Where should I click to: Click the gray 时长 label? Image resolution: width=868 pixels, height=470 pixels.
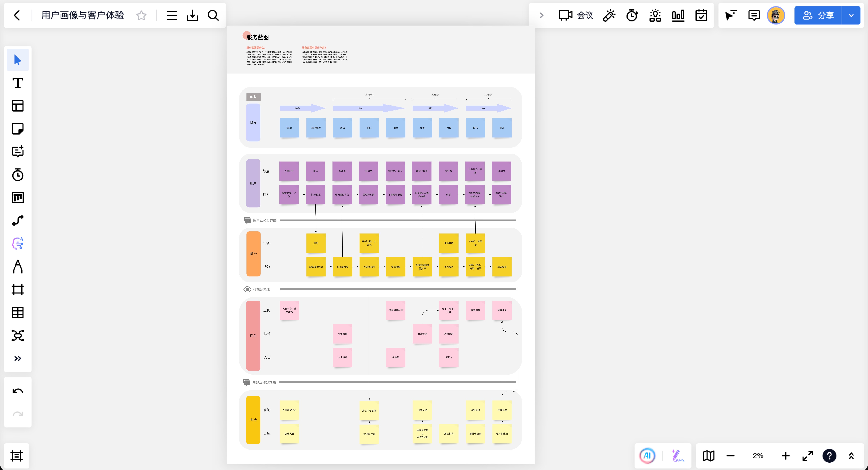[x=253, y=97]
